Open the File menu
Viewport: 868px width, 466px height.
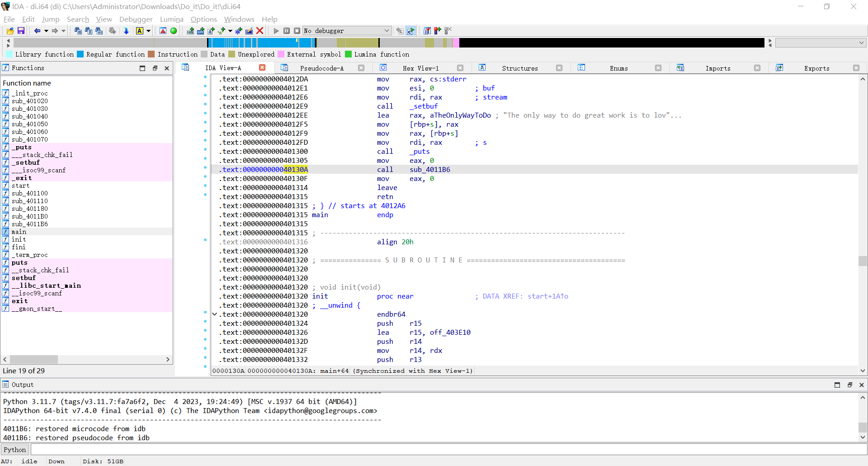click(x=9, y=19)
